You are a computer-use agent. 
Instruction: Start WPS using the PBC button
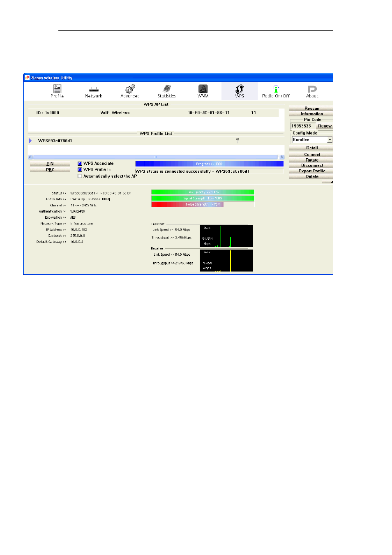point(50,170)
